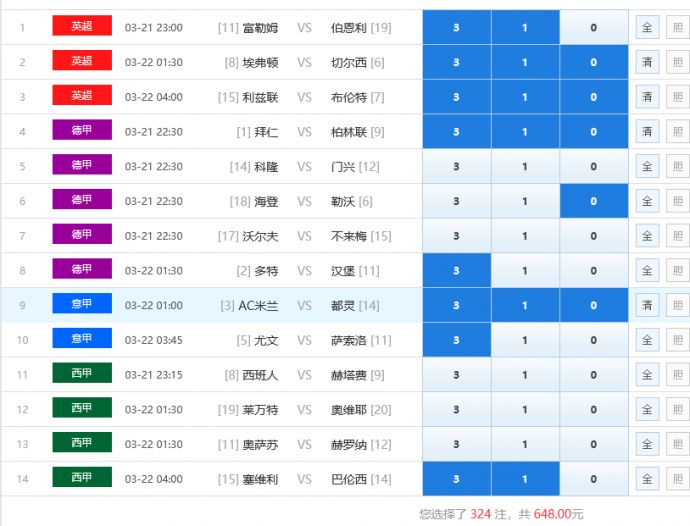
Task: Click 全 button for 富勒姆 row
Action: tap(647, 28)
